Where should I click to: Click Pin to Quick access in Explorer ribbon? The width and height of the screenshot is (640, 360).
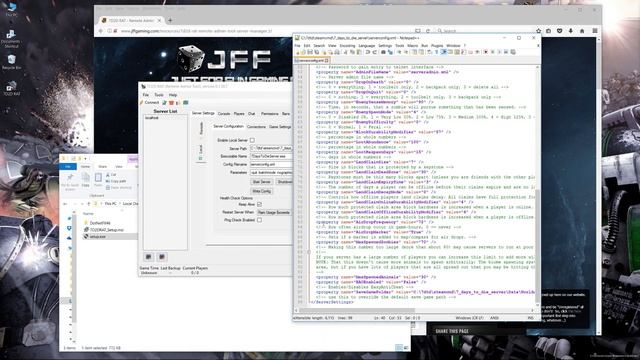(x=70, y=182)
